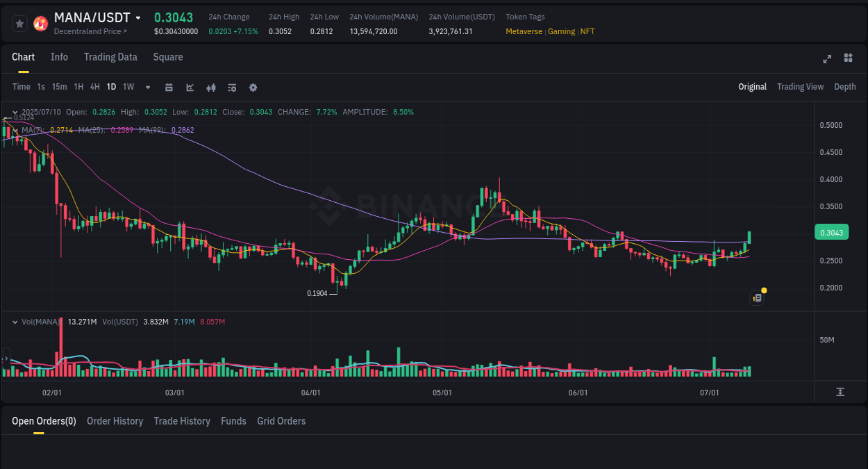Image resolution: width=868 pixels, height=469 pixels.
Task: Collapse the volume panel chevron
Action: tap(15, 322)
